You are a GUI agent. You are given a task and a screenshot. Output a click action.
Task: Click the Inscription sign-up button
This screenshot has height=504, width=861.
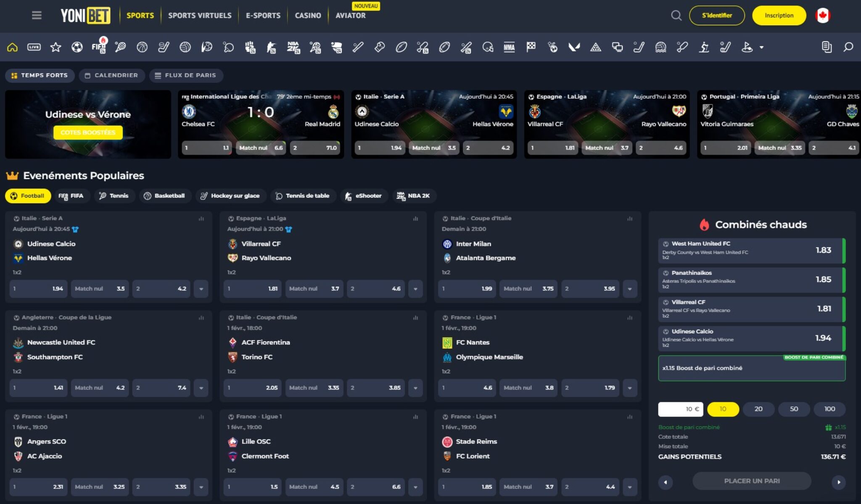(x=779, y=16)
